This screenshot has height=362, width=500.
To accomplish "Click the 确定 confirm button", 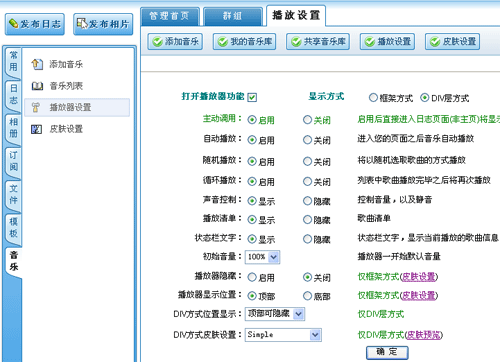I will pos(387,352).
